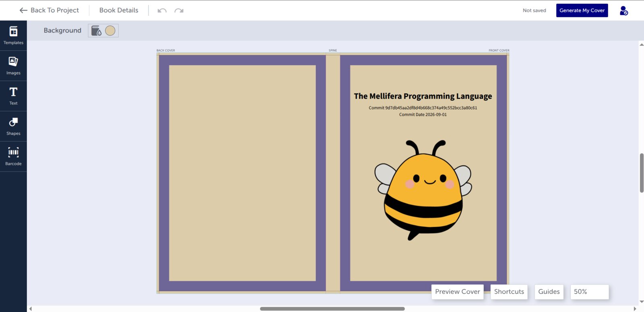Click the scroll left arrow
The width and height of the screenshot is (644, 312).
(x=31, y=309)
